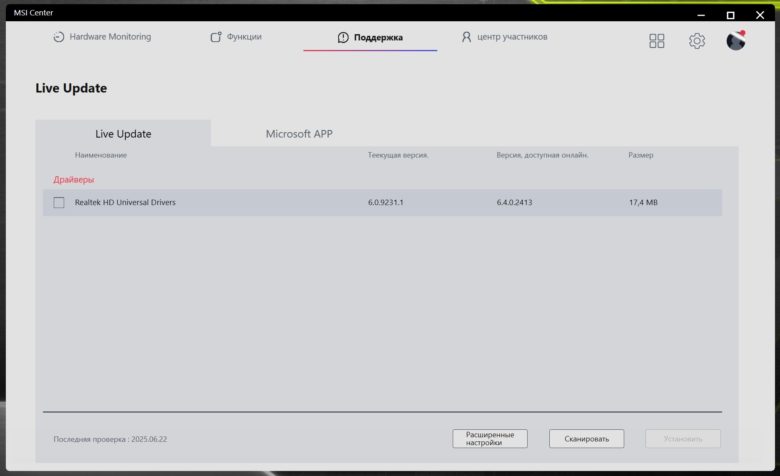Open the Hardware Monitoring tab
This screenshot has height=476, width=780.
[102, 37]
